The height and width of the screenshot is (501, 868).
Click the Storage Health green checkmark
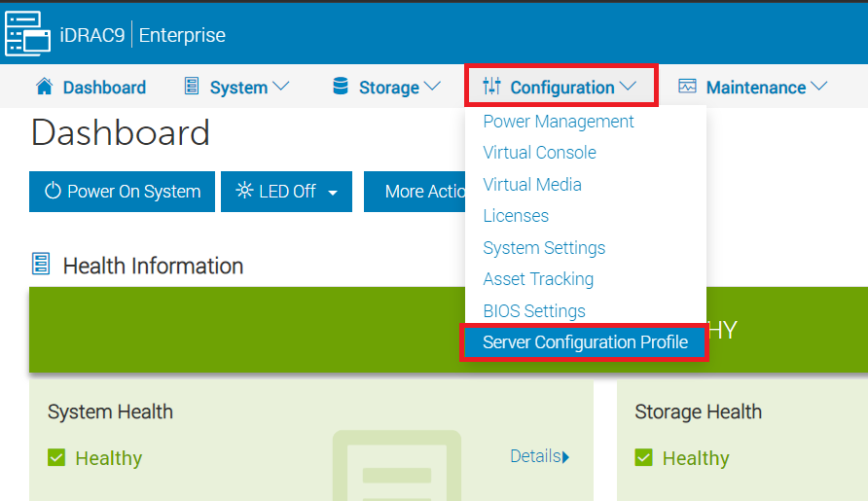[644, 457]
